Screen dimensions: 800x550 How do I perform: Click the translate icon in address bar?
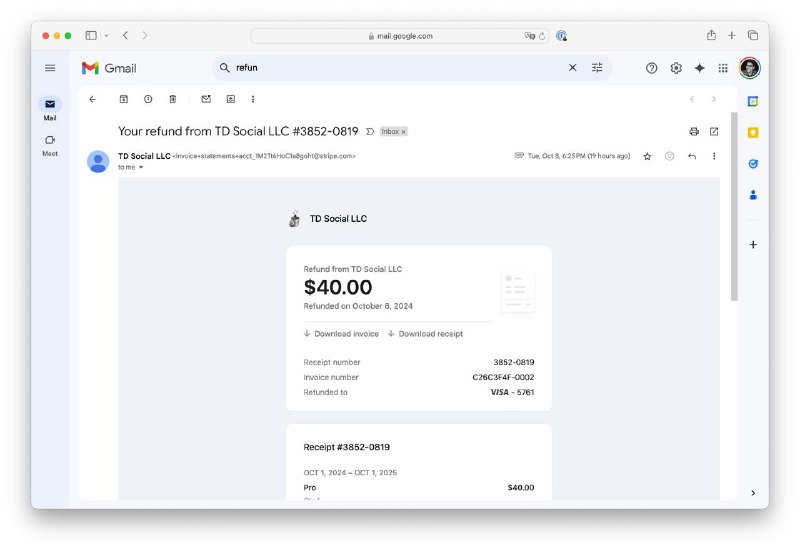coord(530,36)
